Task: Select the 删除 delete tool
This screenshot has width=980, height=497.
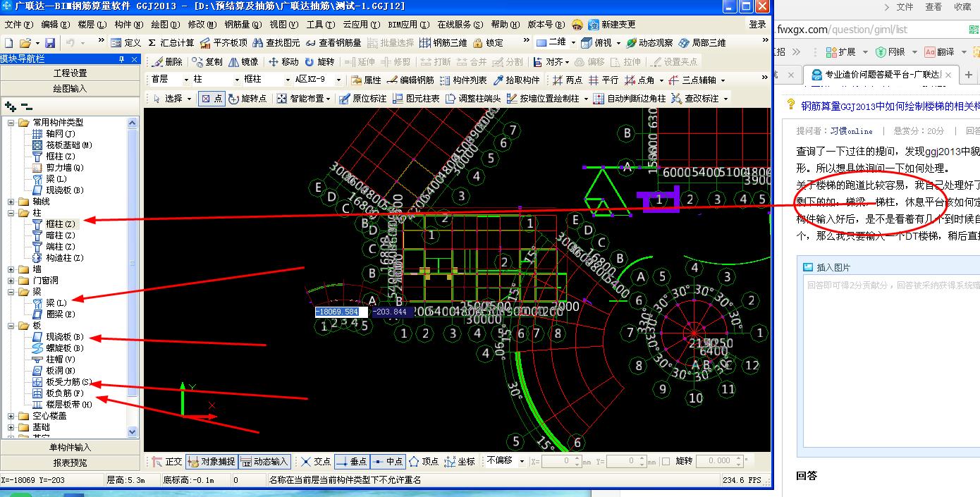Action: pos(166,62)
